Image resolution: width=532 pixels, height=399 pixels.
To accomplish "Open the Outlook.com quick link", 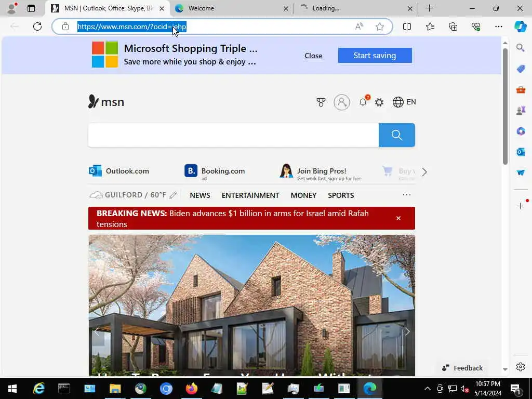I will click(119, 170).
